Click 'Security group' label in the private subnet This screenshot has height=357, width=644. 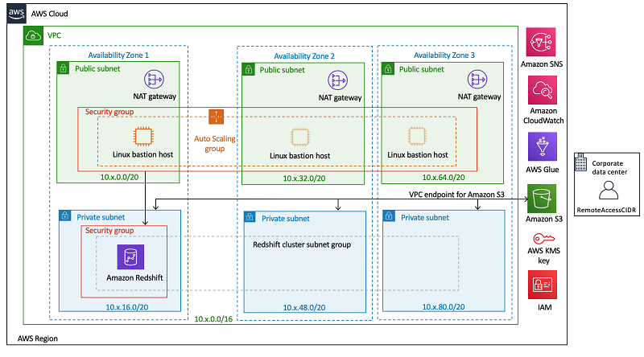click(109, 231)
